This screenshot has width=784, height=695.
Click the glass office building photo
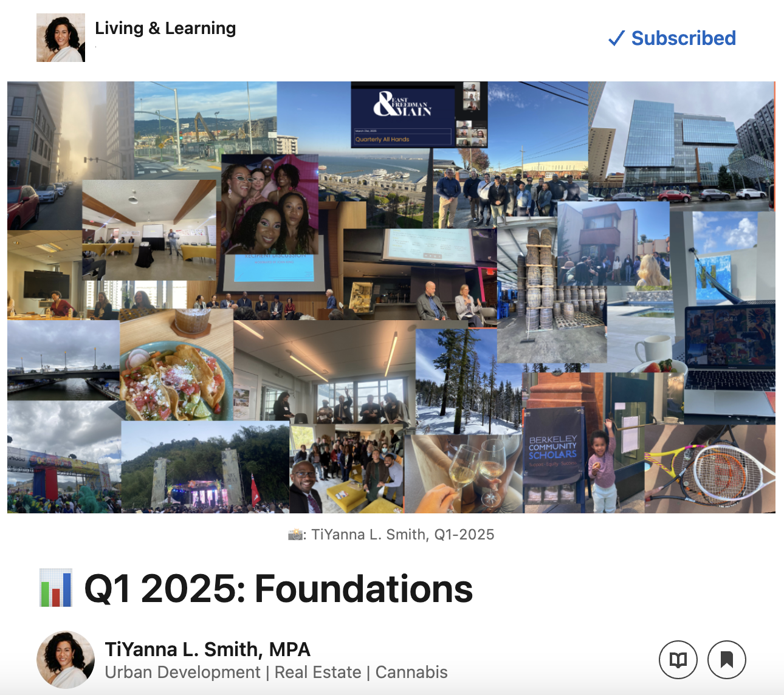[x=681, y=146]
